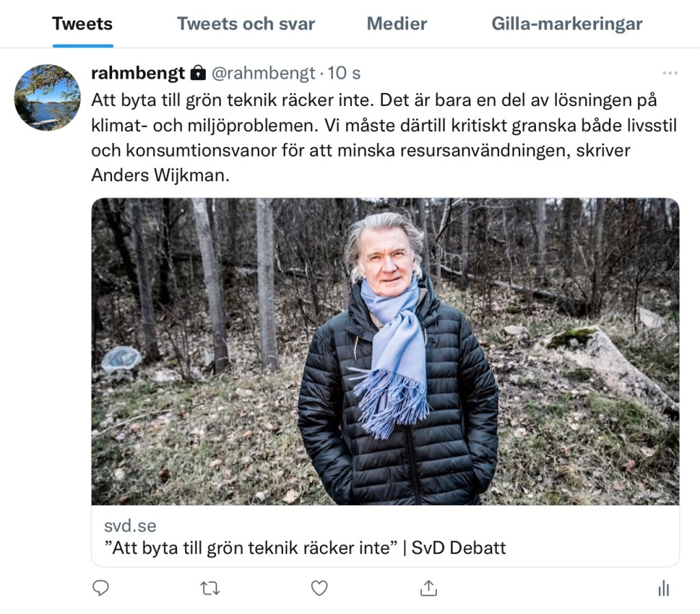Viewport: 700px width, 614px height.
Task: Open the Tweets och svar tab
Action: click(246, 24)
